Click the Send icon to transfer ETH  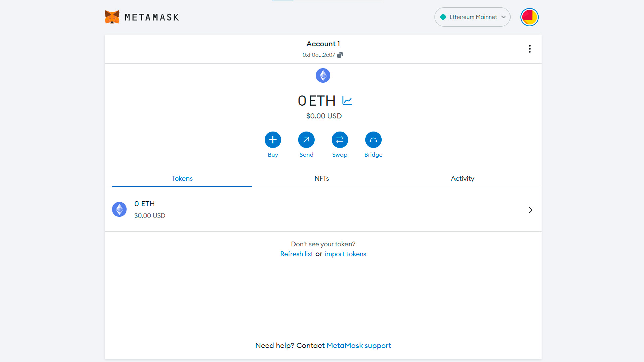point(306,140)
